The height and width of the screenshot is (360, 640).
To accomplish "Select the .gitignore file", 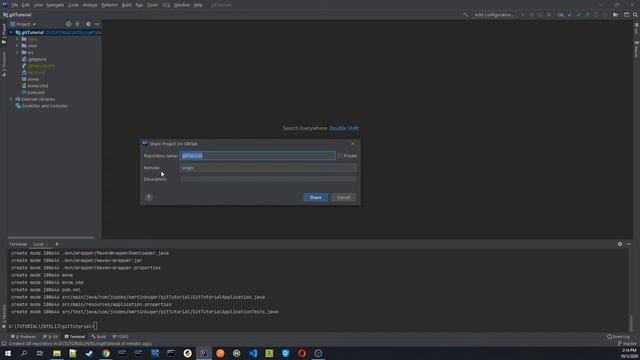I will tap(34, 59).
